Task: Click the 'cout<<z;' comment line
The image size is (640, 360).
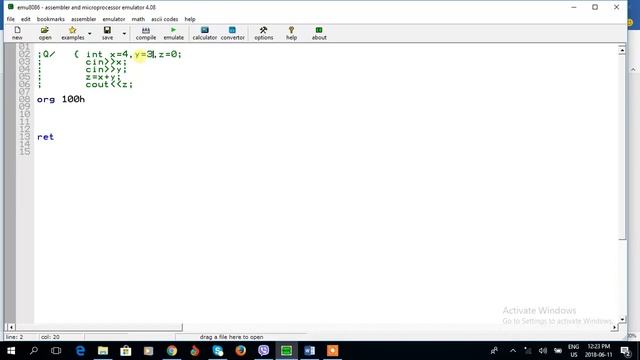Action: pos(109,84)
